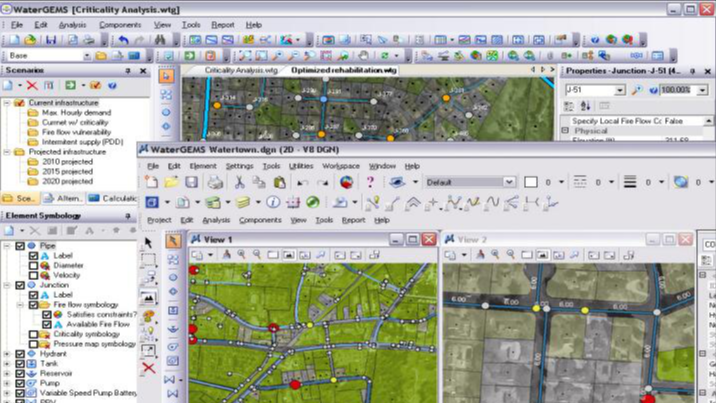Image resolution: width=717 pixels, height=403 pixels.
Task: Click the dashed rectangle fence tool
Action: pos(148,260)
